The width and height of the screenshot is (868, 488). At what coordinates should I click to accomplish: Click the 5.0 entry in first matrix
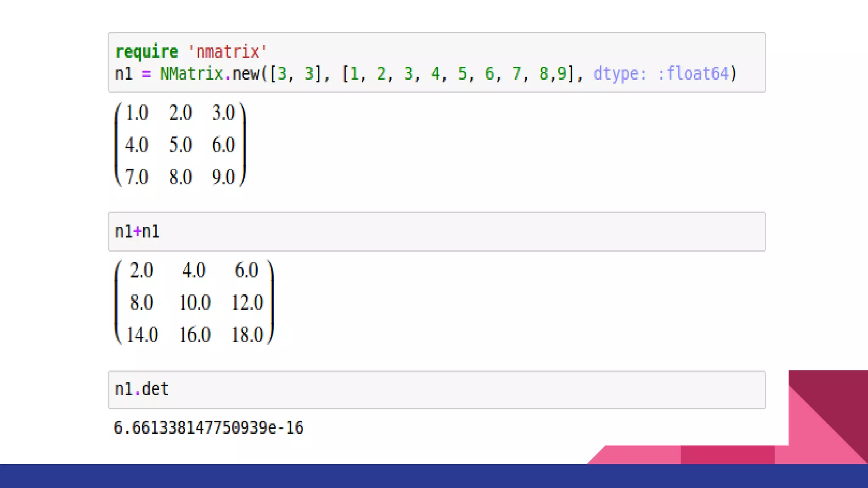(181, 145)
